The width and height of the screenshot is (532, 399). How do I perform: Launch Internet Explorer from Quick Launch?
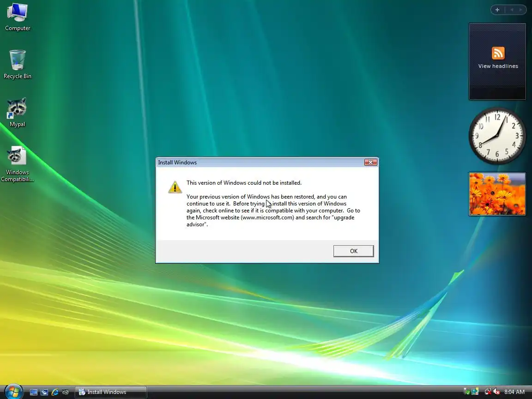coord(54,392)
